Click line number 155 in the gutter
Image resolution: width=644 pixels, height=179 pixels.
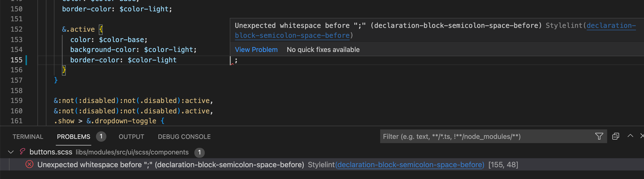click(17, 60)
